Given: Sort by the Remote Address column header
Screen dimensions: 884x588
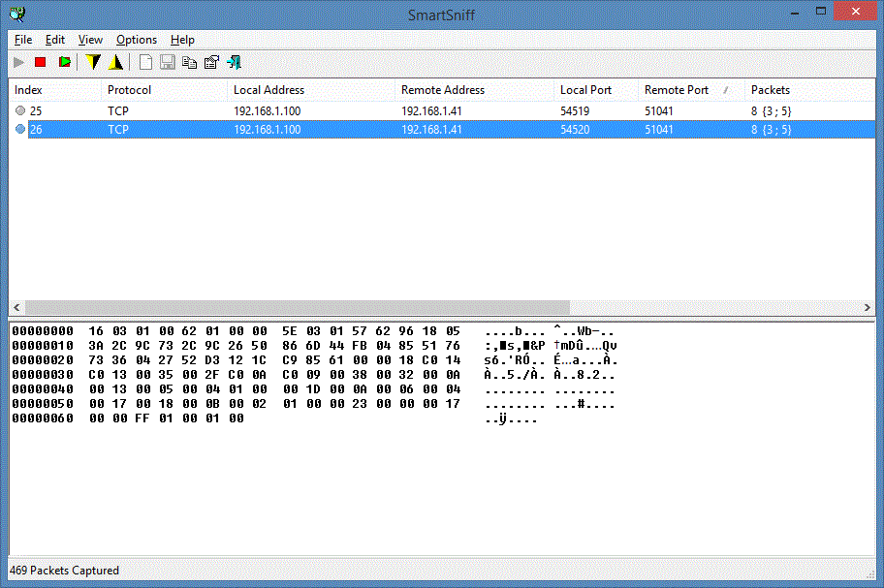Looking at the screenshot, I should 474,90.
